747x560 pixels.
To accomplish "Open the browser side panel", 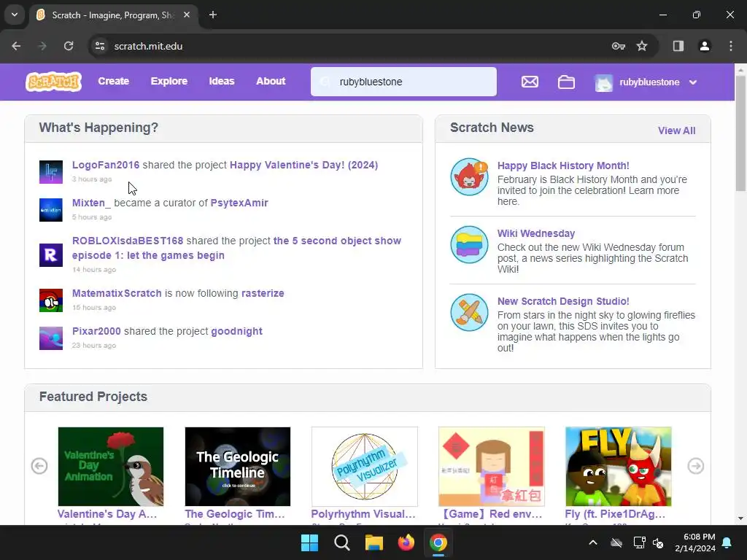I will pyautogui.click(x=678, y=46).
